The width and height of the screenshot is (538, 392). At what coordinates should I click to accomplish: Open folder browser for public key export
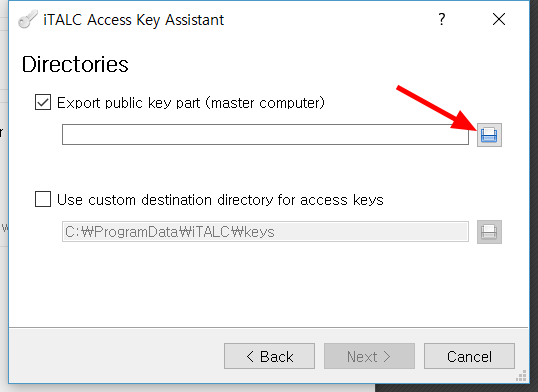pos(489,135)
